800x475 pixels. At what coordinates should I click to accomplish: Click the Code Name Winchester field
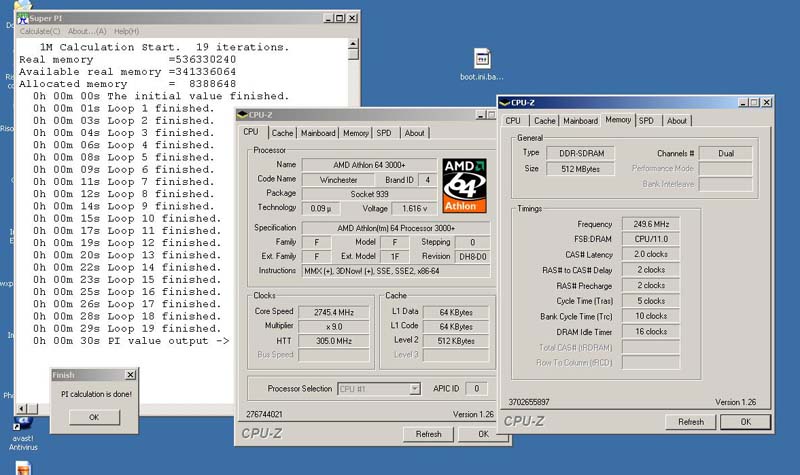339,180
